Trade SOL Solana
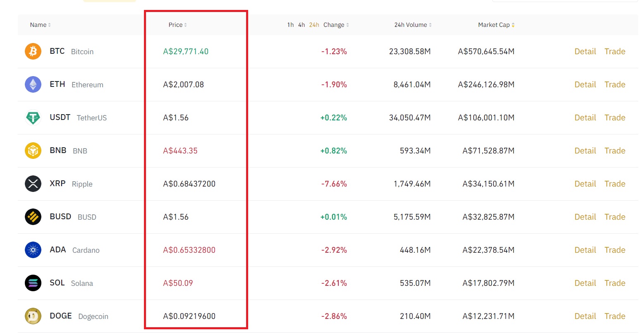 point(615,283)
